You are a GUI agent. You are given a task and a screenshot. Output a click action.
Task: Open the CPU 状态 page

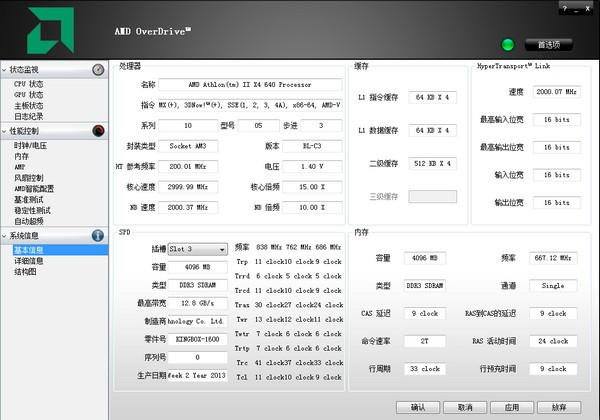(x=28, y=84)
